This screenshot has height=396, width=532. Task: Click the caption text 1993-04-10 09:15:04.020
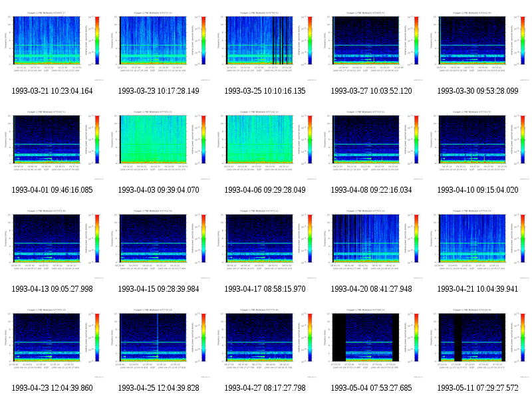pyautogui.click(x=477, y=190)
